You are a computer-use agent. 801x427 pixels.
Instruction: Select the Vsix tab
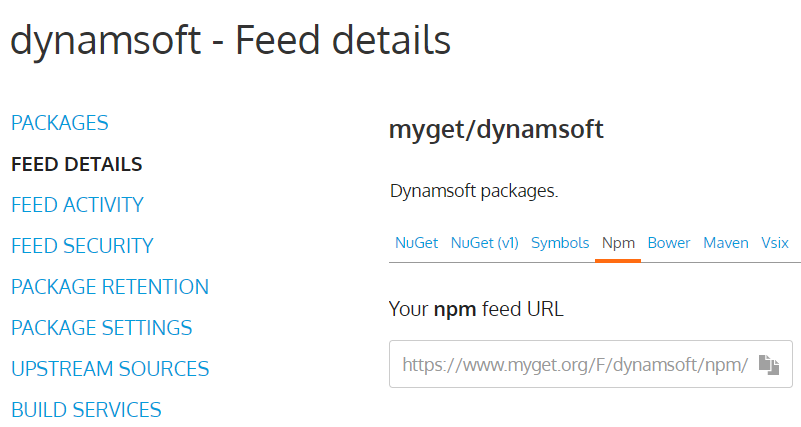pos(775,243)
